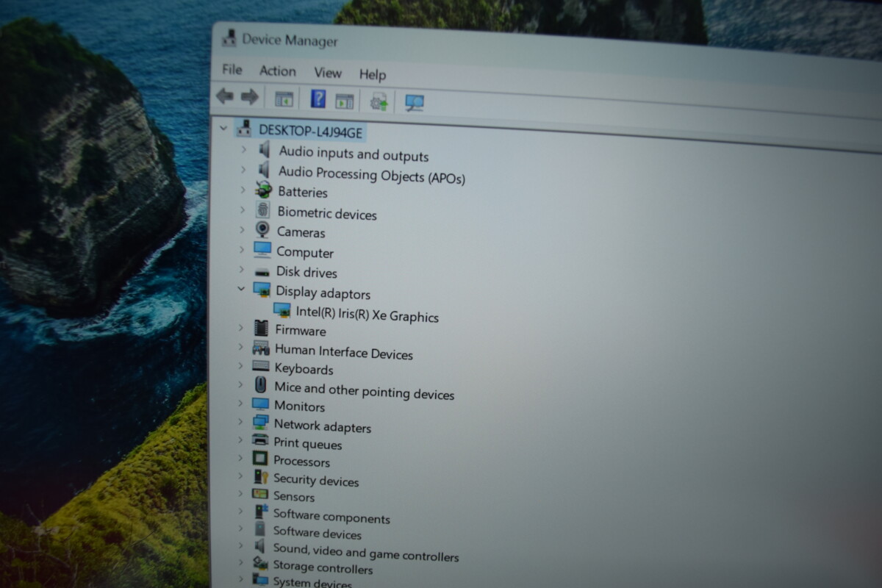Screen dimensions: 882x588
Task: Select the Human Interface Devices label
Action: point(344,352)
